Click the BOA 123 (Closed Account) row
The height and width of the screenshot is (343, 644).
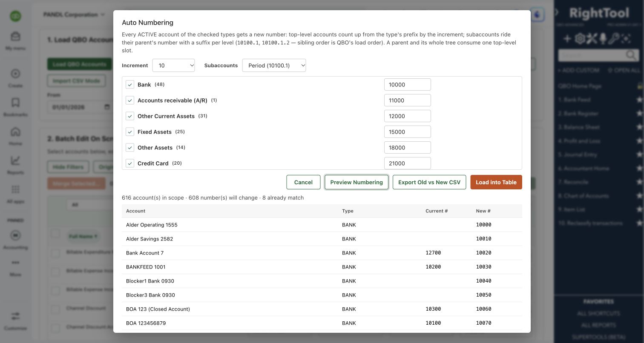coord(322,309)
